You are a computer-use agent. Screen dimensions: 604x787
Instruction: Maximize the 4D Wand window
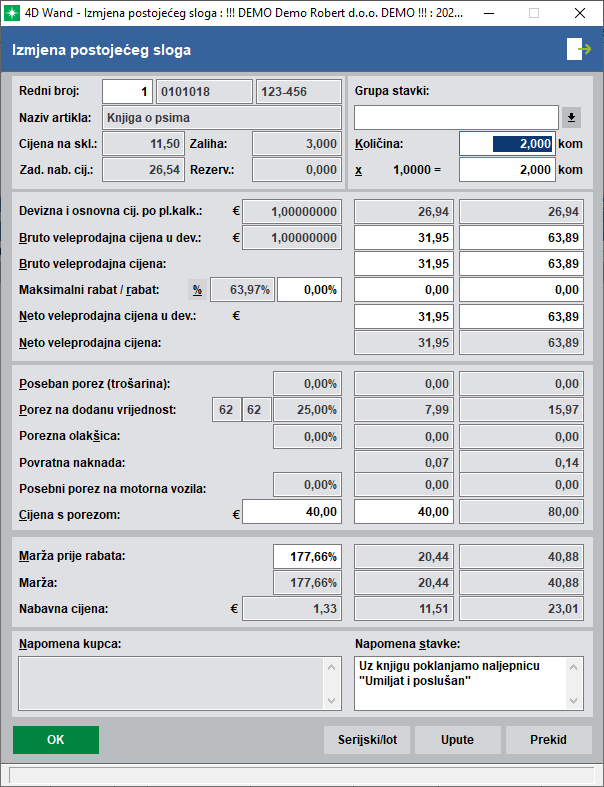pos(534,13)
